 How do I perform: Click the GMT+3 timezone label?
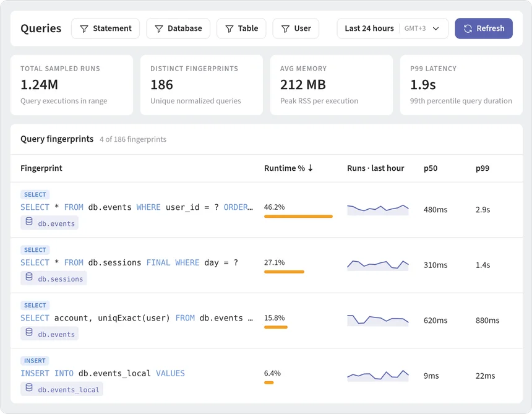click(415, 28)
